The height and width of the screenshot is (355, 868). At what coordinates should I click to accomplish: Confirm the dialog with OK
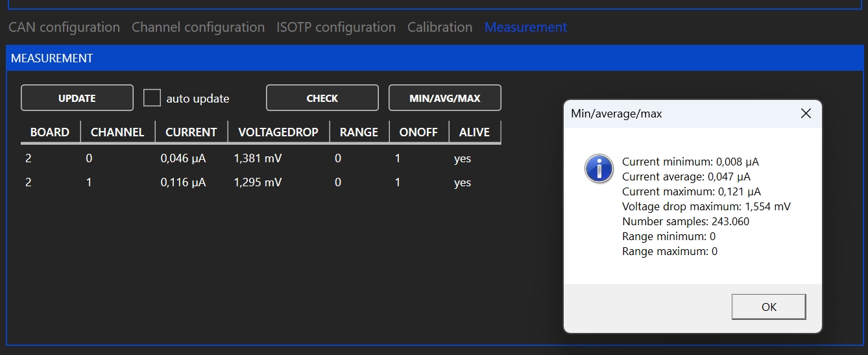pyautogui.click(x=768, y=307)
